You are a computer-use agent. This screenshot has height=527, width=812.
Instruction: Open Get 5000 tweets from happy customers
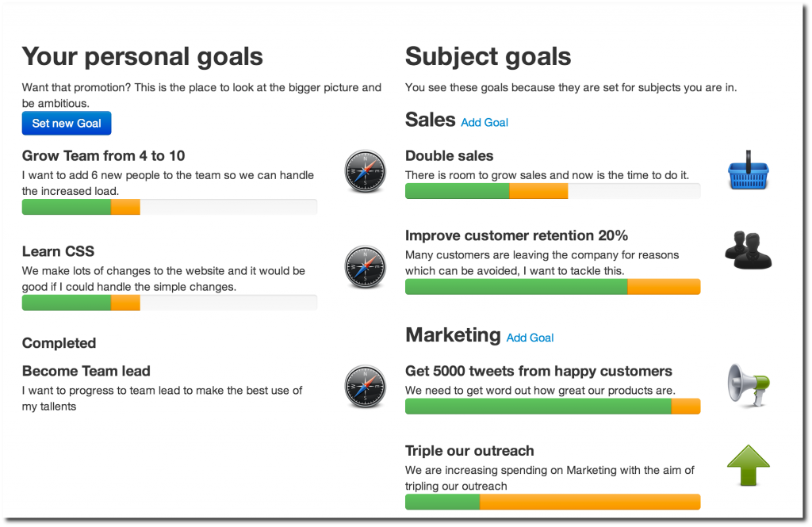pos(538,371)
